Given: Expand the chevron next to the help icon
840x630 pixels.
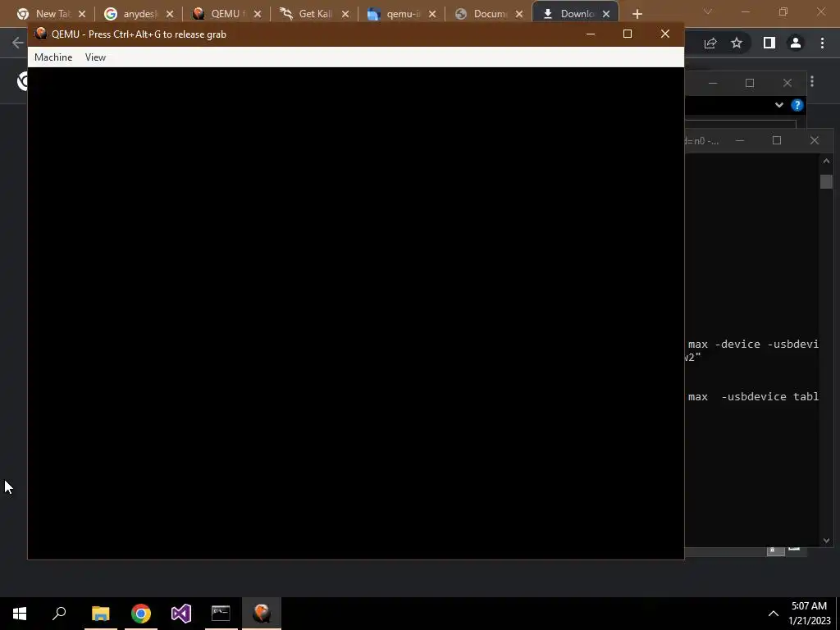Looking at the screenshot, I should pyautogui.click(x=779, y=105).
